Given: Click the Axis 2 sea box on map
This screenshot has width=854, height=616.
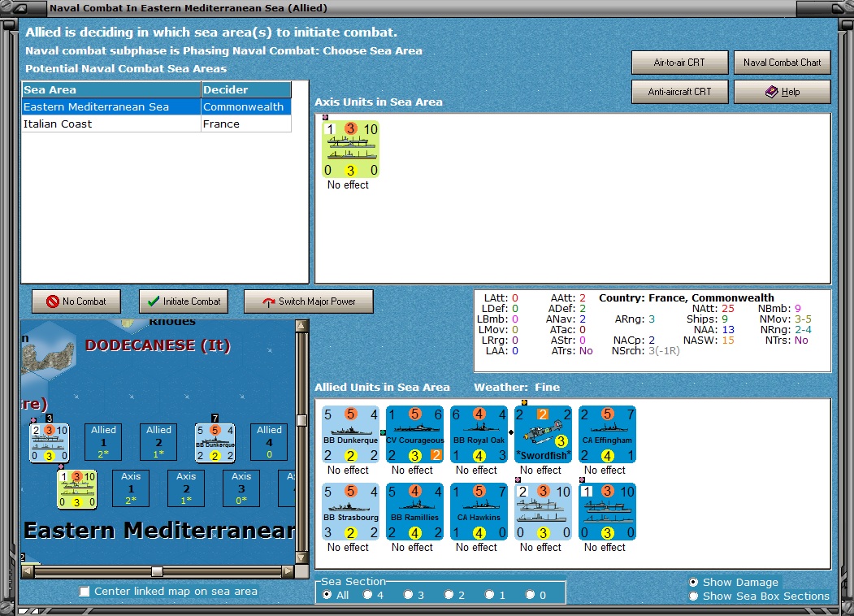Looking at the screenshot, I should [186, 488].
